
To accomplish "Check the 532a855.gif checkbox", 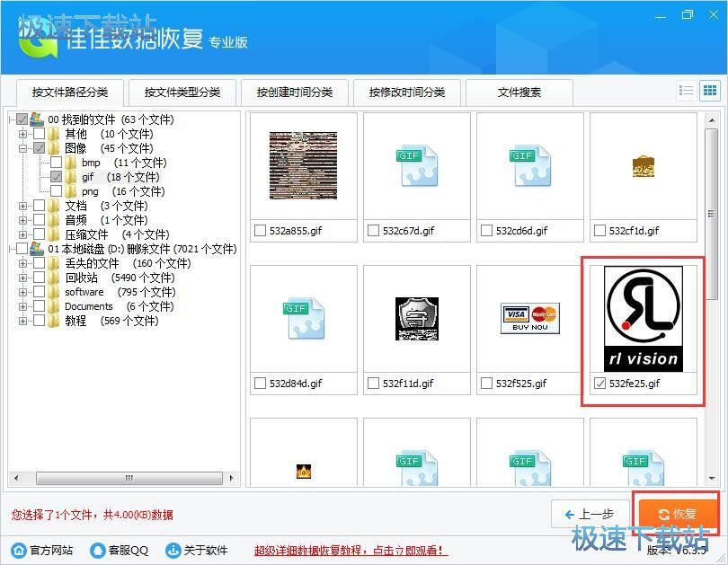I will click(261, 231).
